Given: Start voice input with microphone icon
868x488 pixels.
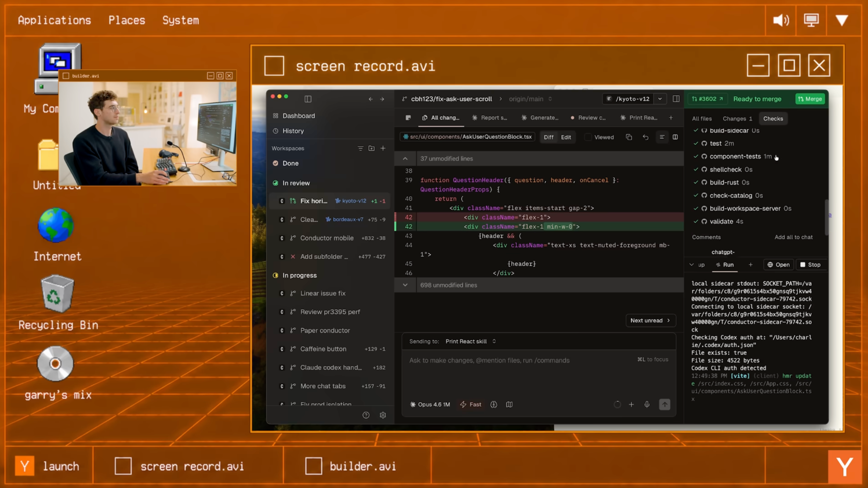Looking at the screenshot, I should pos(647,405).
